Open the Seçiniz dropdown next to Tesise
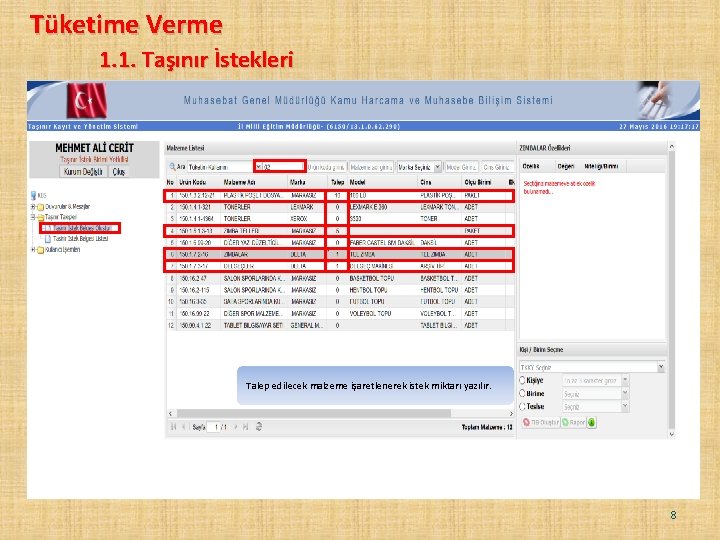The image size is (720, 540). point(624,407)
